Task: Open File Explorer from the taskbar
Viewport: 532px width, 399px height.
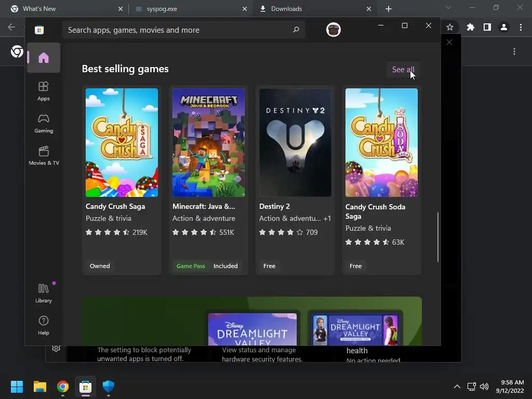Action: click(39, 387)
